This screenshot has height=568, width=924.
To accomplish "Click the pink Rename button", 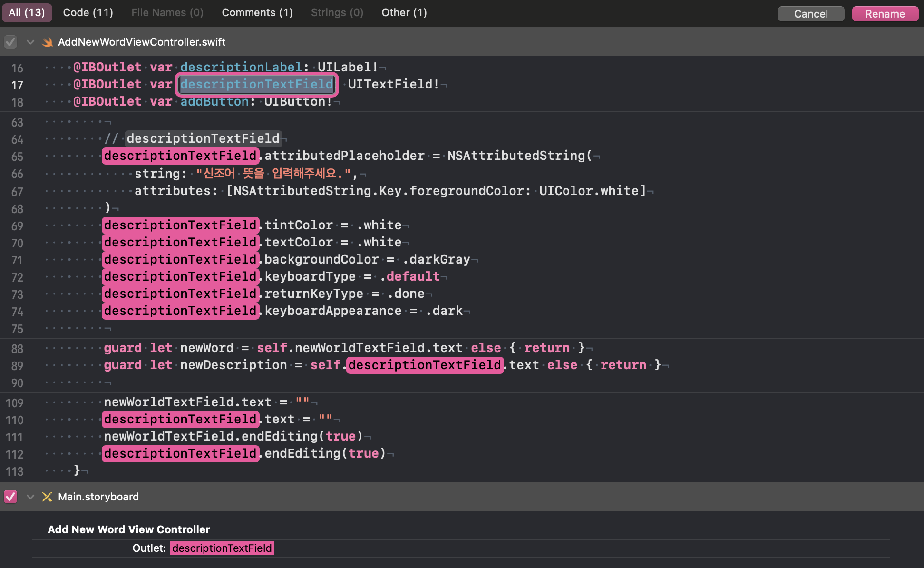I will (x=885, y=14).
